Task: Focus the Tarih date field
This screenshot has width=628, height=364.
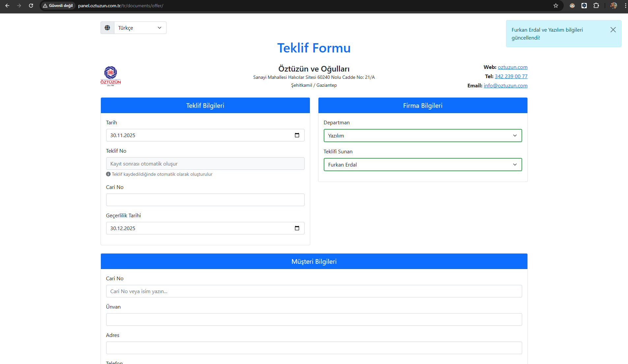Action: pos(205,135)
